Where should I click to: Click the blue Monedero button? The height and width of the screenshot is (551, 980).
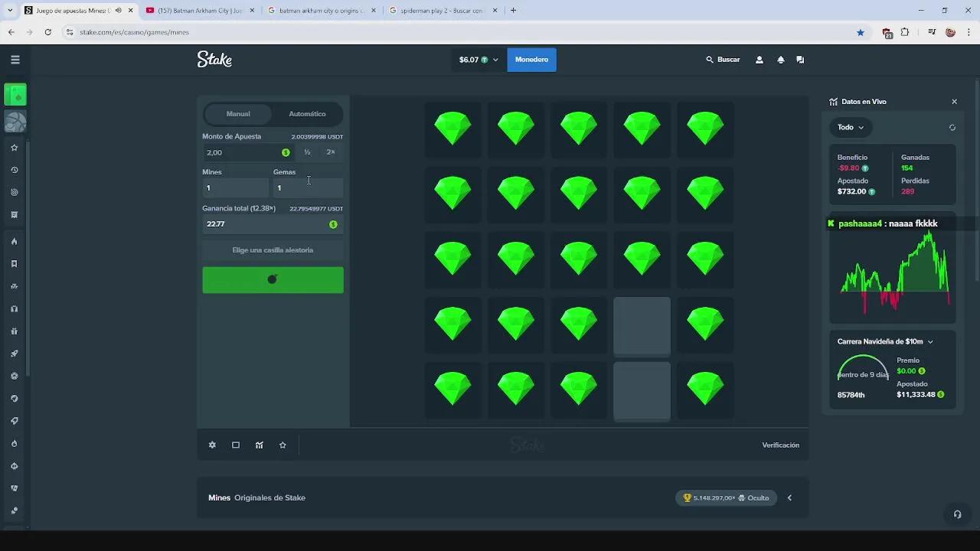point(531,60)
